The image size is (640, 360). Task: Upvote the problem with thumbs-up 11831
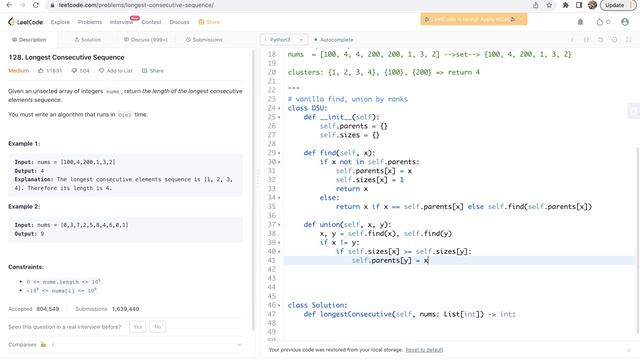click(50, 71)
